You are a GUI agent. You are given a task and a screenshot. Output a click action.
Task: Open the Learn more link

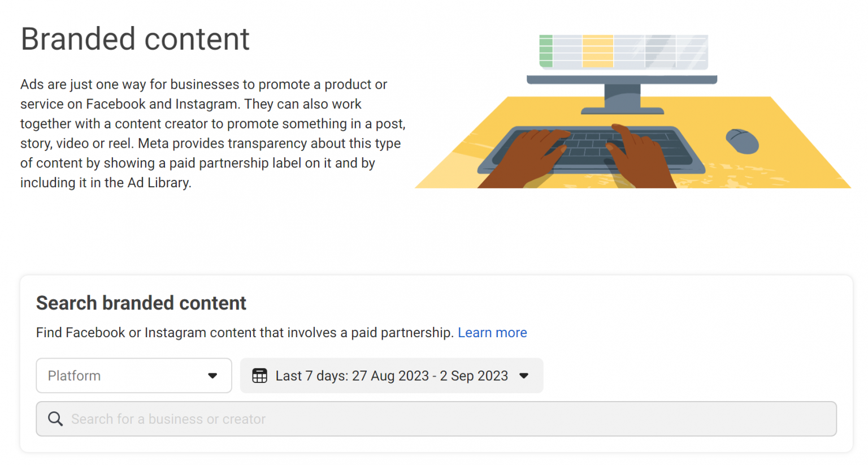[x=492, y=332]
